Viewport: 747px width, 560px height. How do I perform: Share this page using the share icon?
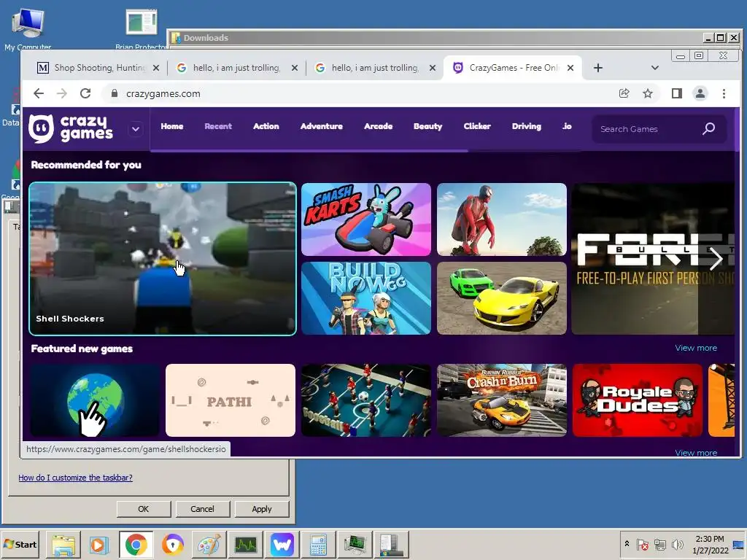[x=624, y=93]
